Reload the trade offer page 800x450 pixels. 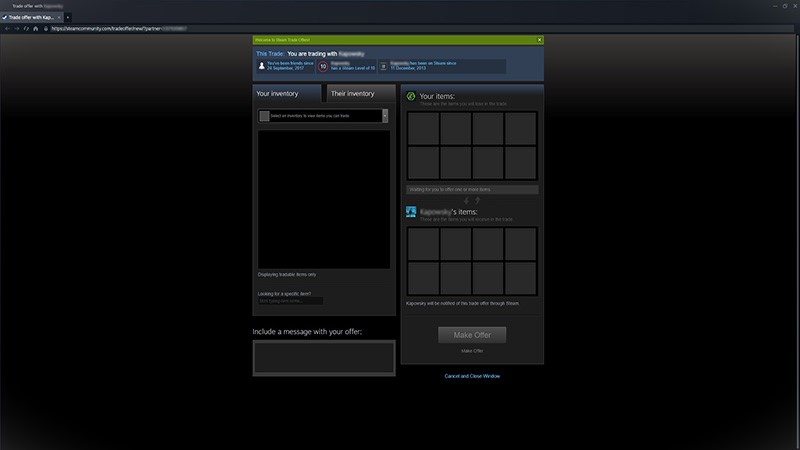(x=26, y=29)
